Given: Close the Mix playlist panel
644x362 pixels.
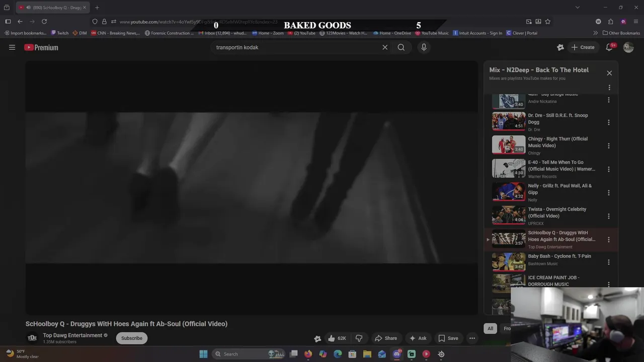Looking at the screenshot, I should point(609,73).
